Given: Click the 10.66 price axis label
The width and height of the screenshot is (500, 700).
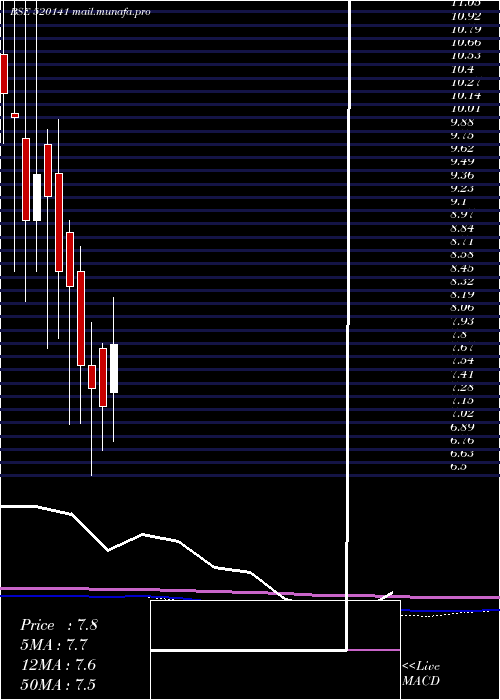Looking at the screenshot, I should (466, 43).
